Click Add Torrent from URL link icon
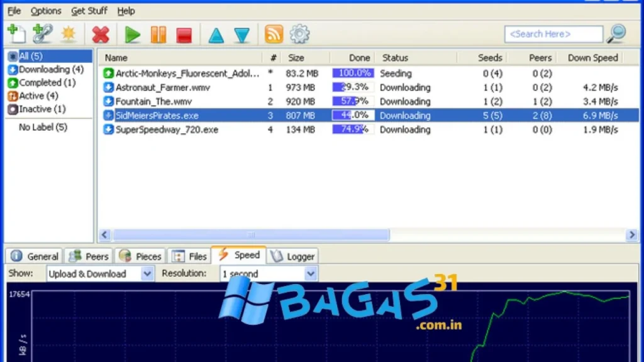 (42, 34)
